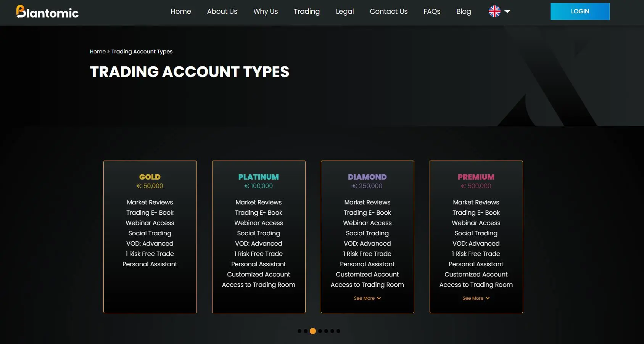
Task: Click the PLATINUM account card title
Action: tap(259, 177)
